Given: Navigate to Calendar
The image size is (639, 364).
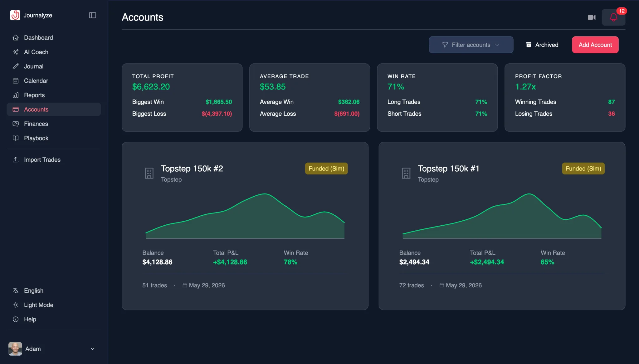Looking at the screenshot, I should tap(54, 81).
